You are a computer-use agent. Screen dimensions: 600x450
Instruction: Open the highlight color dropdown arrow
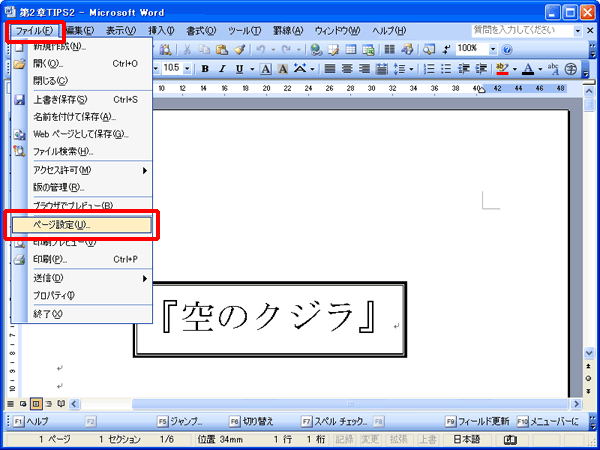(x=515, y=69)
